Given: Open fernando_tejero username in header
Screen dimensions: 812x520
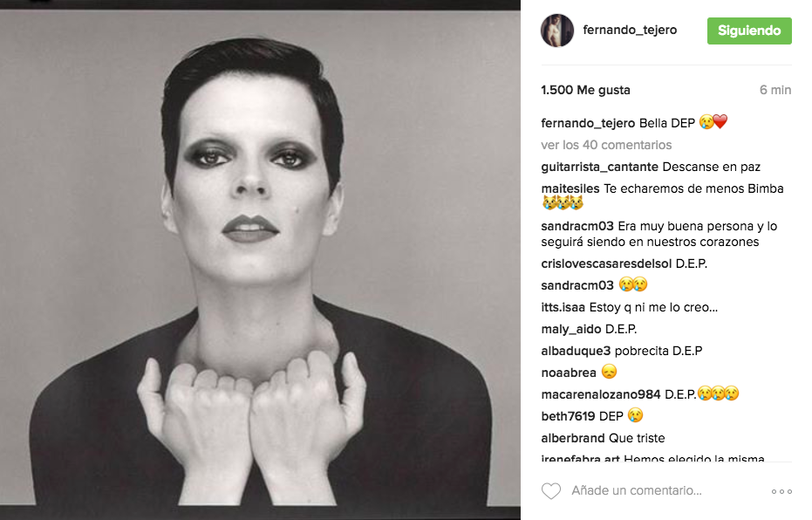Looking at the screenshot, I should [x=630, y=30].
